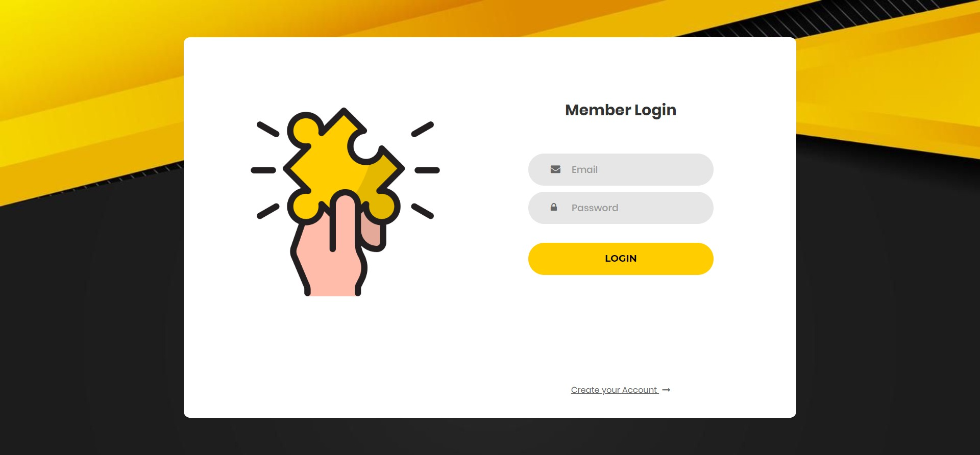The width and height of the screenshot is (980, 455).
Task: Click the dark background below the card
Action: click(x=490, y=437)
